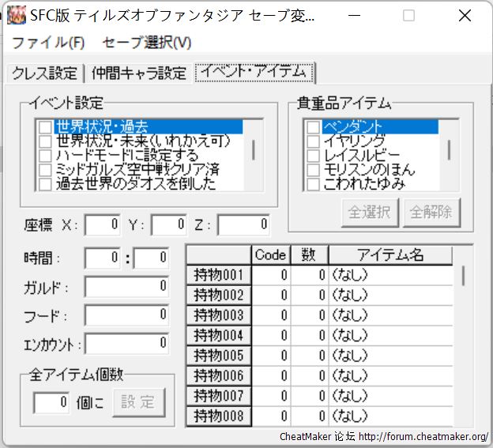Toggle the ペンダント item checkbox
This screenshot has height=448, width=493.
(x=314, y=127)
